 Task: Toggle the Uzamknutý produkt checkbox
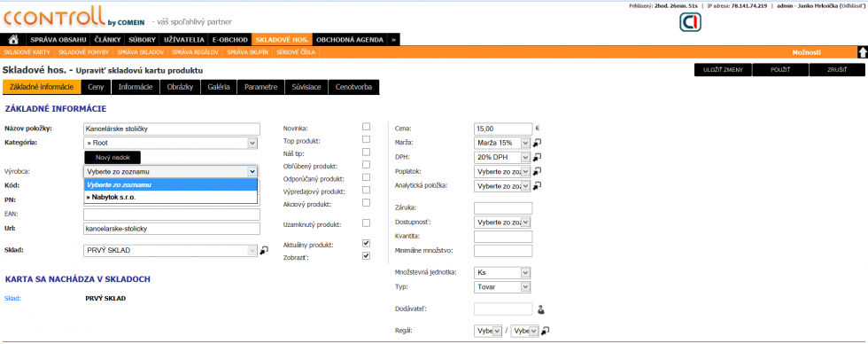coord(366,223)
